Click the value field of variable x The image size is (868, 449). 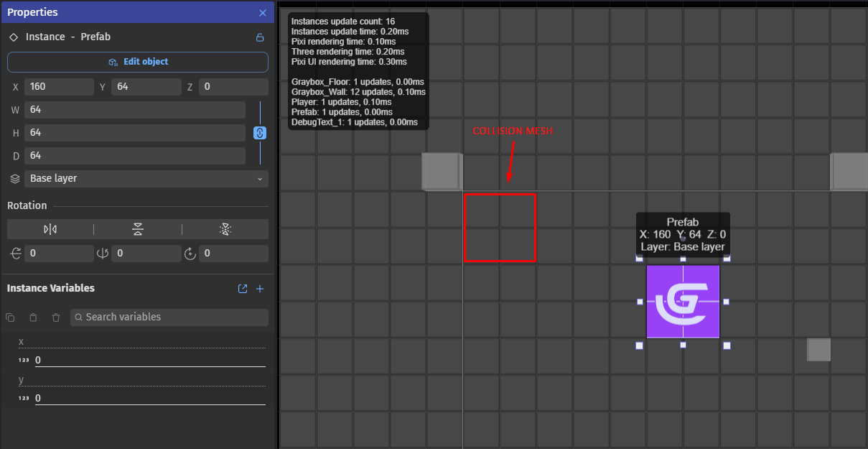pos(150,360)
